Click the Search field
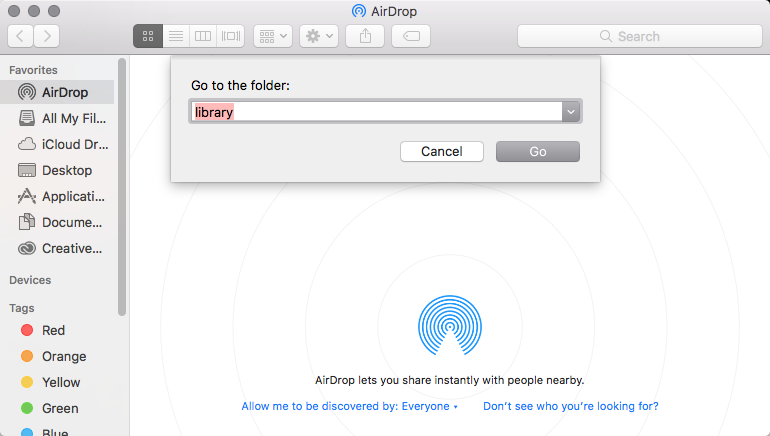 639,36
